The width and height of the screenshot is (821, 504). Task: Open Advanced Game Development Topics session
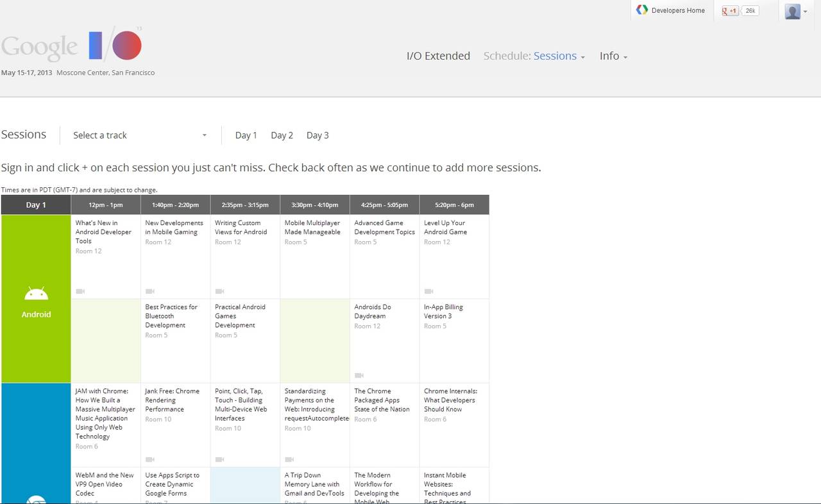[x=384, y=228]
